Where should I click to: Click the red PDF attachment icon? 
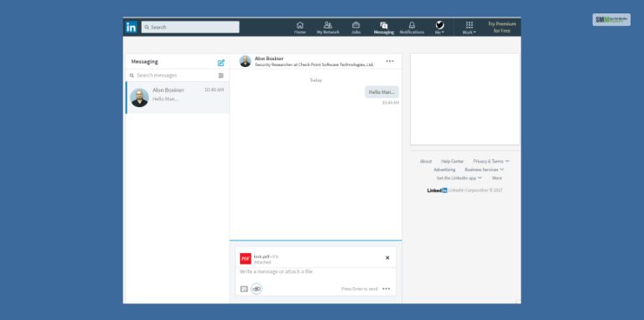(x=246, y=259)
